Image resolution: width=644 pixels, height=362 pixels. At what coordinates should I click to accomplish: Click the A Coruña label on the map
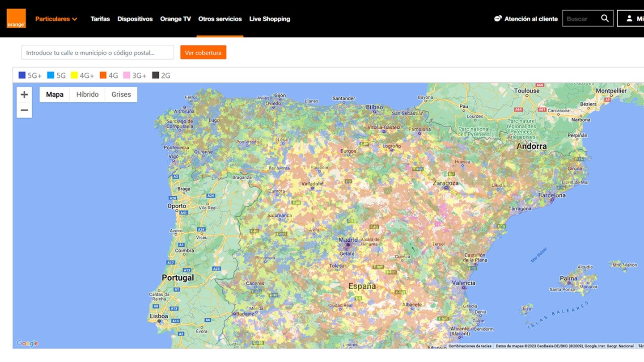click(183, 111)
